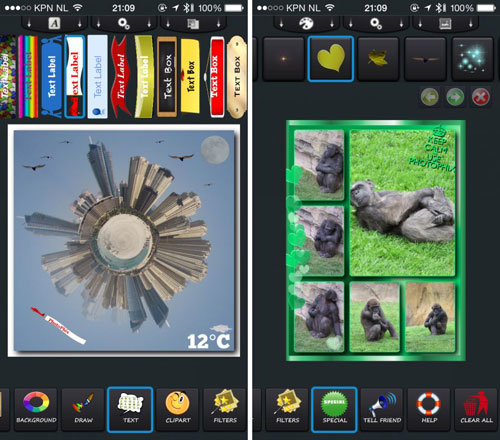Select the Text tool tab
Screen dimensions: 500x440
pyautogui.click(x=130, y=409)
